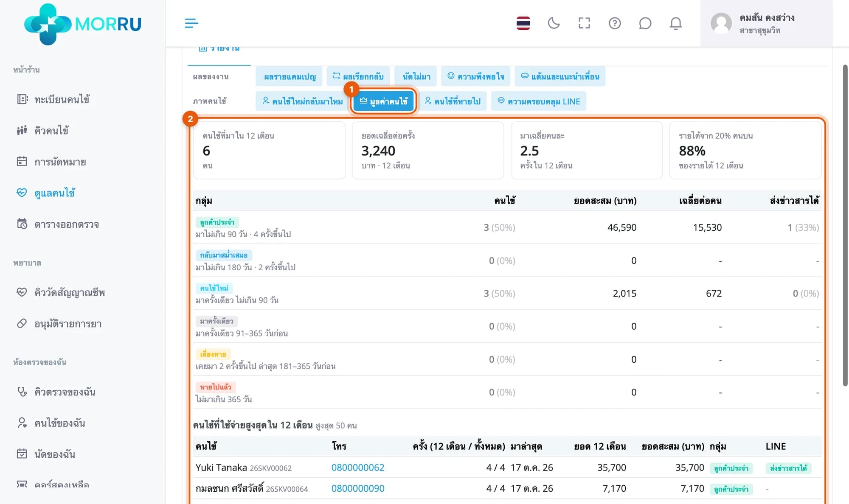
Task: Click phone number 0800000062 link
Action: coord(358,468)
